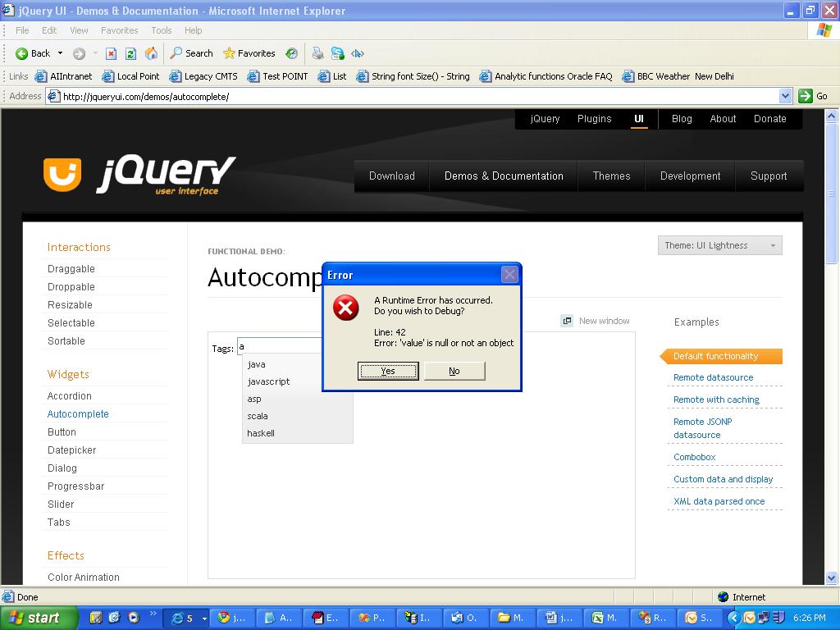Click the Windows start button
Viewport: 840px width, 630px height.
point(38,618)
